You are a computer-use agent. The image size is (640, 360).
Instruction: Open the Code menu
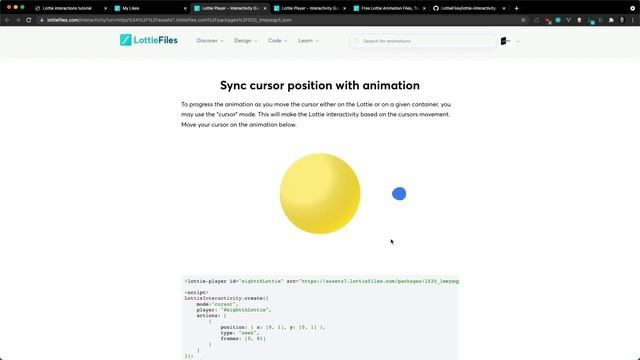click(278, 40)
